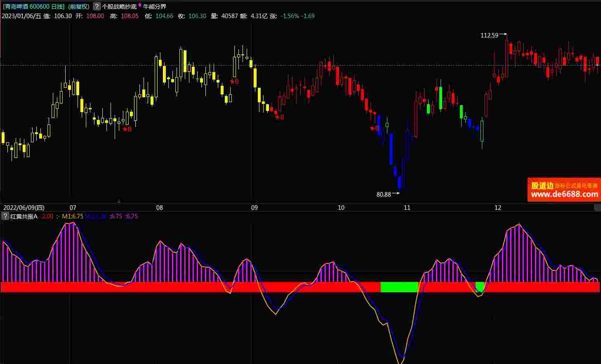Click the 青岛啤酒 600600 日线 chart title
This screenshot has width=601, height=364.
click(34, 6)
